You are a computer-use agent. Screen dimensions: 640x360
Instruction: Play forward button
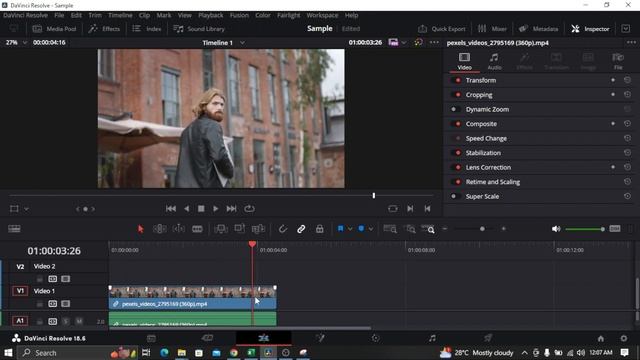tap(216, 209)
